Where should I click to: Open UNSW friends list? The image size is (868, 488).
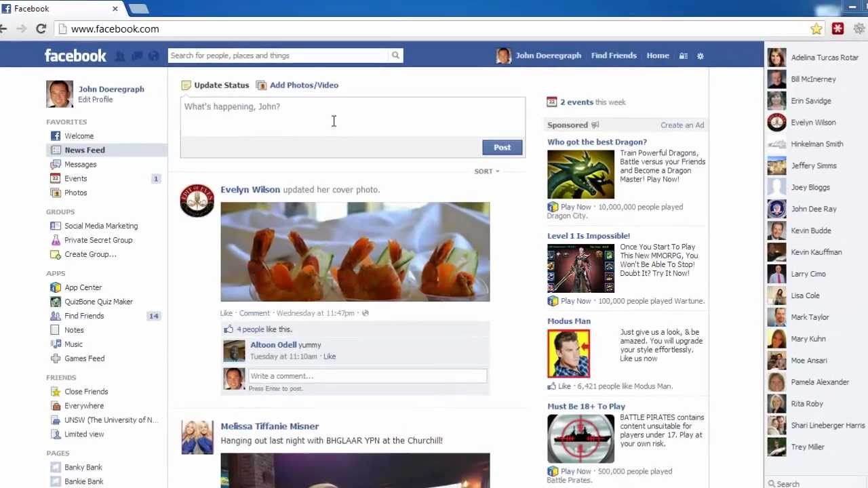111,420
